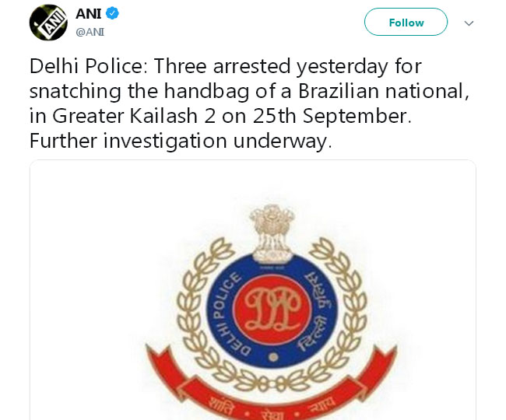Open ANI's profile avatar picture
Screen dimensions: 506x420
point(48,23)
